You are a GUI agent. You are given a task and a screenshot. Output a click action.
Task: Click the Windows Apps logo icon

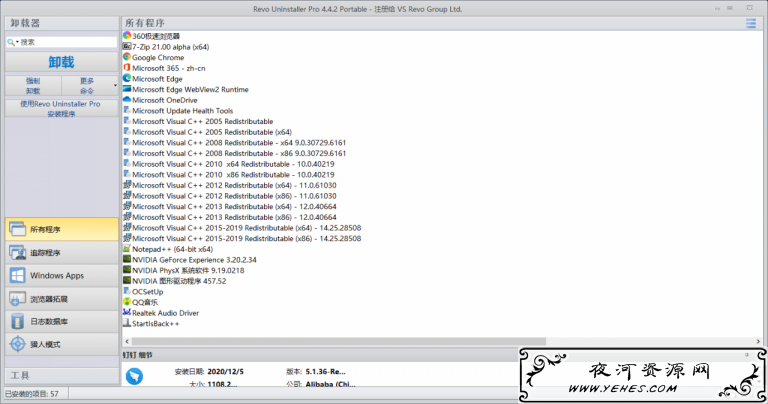18,275
